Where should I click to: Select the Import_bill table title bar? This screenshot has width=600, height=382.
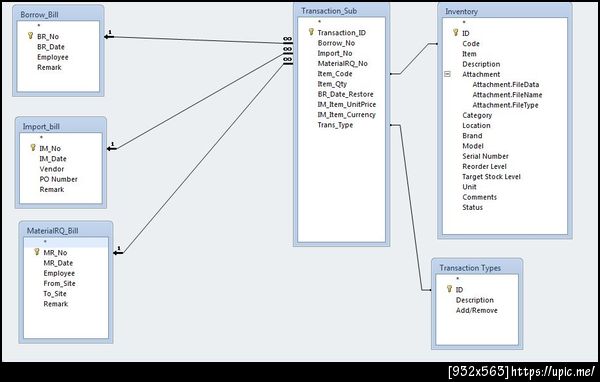(x=60, y=126)
